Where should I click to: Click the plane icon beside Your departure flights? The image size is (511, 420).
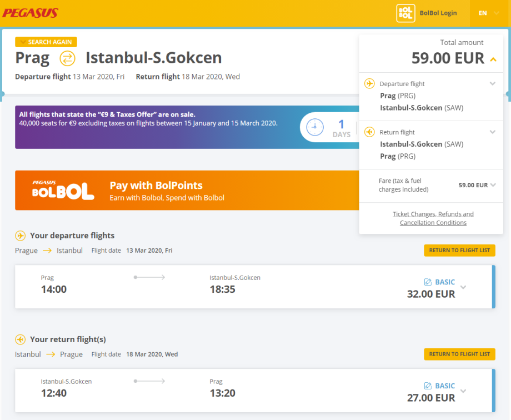tap(21, 235)
